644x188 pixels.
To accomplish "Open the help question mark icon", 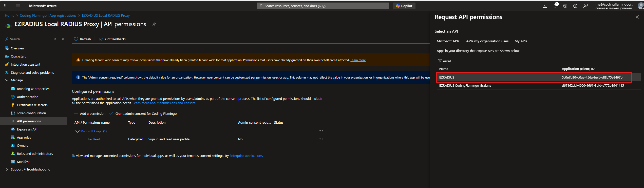I will (575, 6).
